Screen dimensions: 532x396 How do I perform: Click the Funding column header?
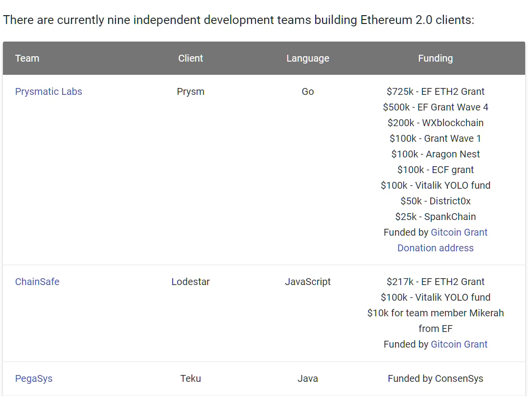tap(435, 58)
